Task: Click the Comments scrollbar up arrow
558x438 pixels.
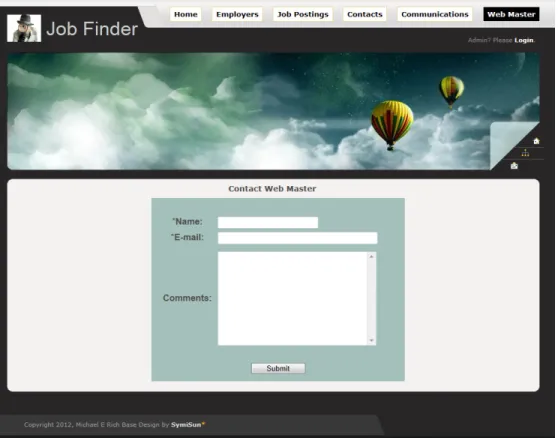Action: (371, 257)
